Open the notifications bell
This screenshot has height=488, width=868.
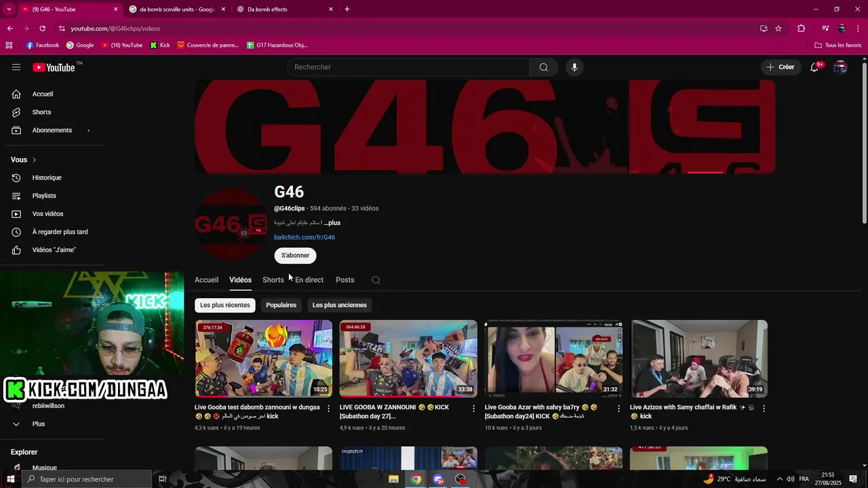pyautogui.click(x=815, y=67)
